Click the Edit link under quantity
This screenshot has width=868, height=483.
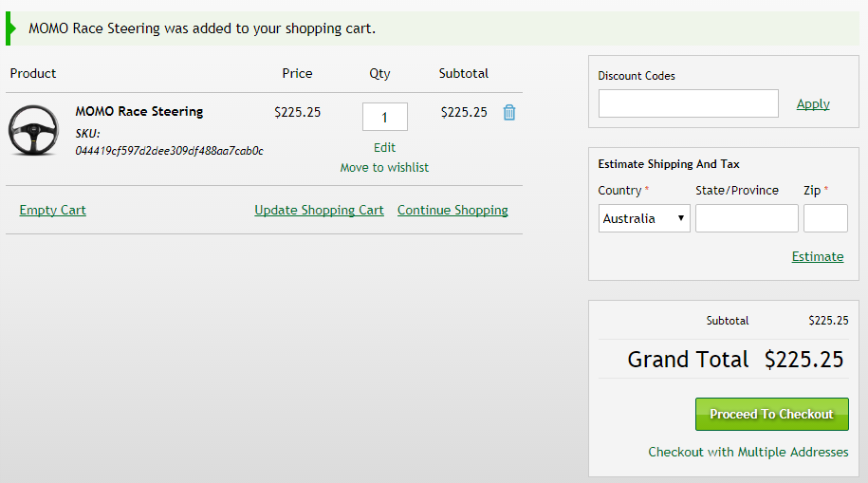(384, 147)
